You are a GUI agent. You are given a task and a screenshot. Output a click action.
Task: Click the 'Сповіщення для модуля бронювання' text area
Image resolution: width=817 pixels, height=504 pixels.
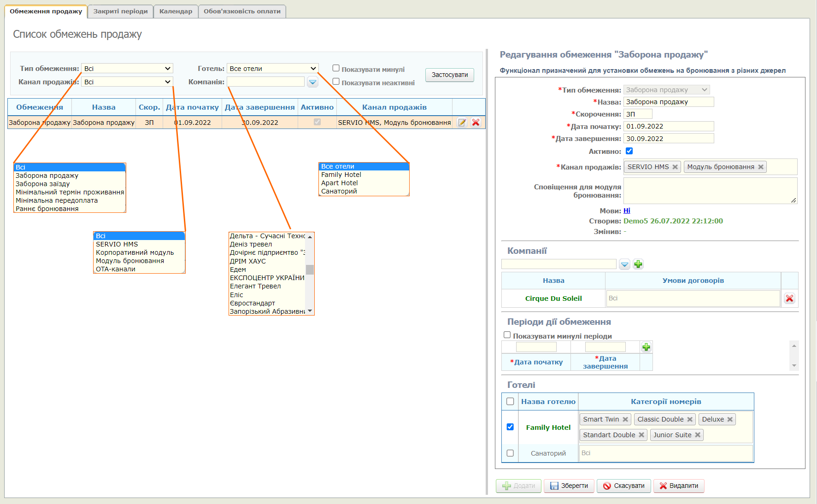point(710,191)
